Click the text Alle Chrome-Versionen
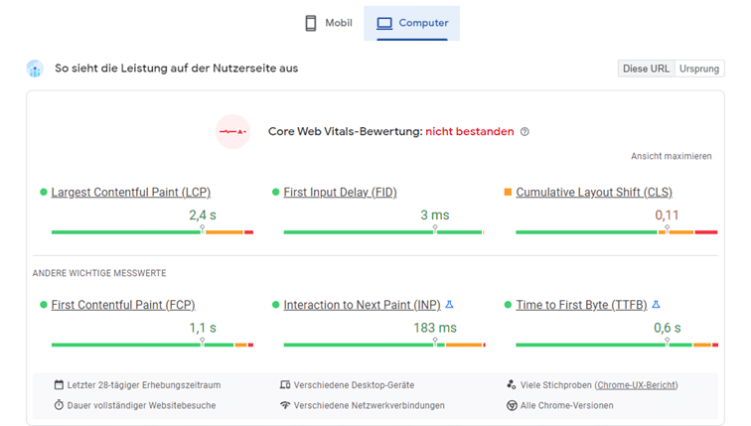Viewport: 751px width, 426px height. pos(567,405)
